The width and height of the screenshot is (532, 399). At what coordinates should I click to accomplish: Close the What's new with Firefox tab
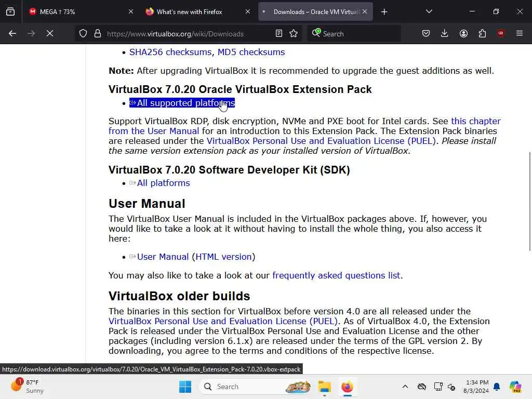[248, 12]
